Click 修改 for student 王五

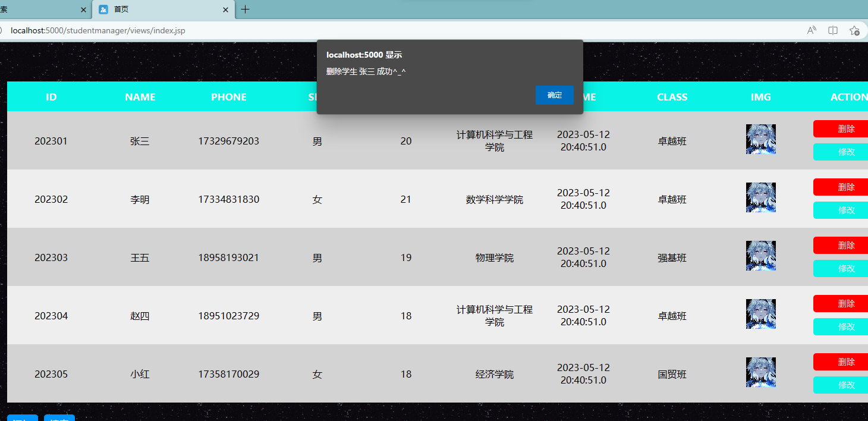pyautogui.click(x=841, y=269)
